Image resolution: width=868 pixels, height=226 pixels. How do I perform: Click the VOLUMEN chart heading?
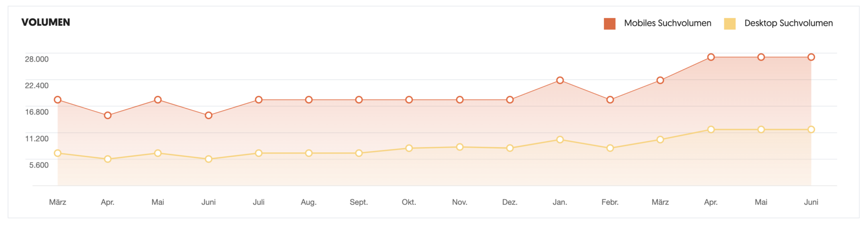46,22
